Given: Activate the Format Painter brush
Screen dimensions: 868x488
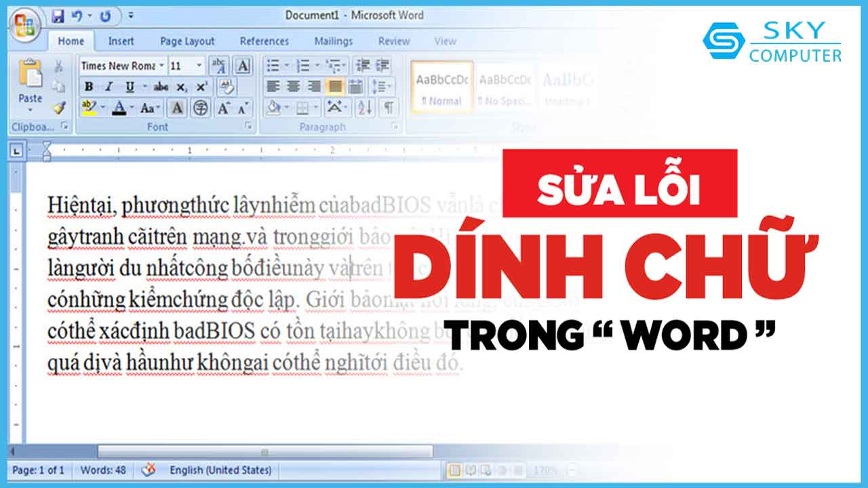Looking at the screenshot, I should pos(59,107).
